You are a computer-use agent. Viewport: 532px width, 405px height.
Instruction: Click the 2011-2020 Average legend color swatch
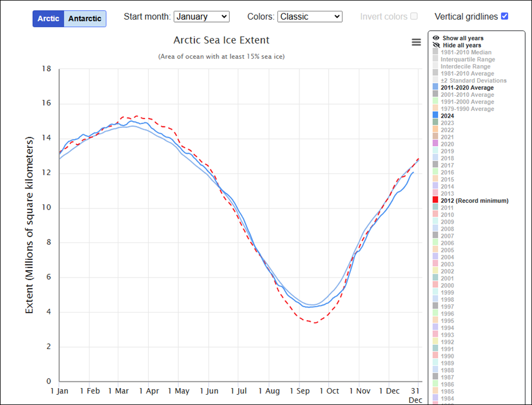coord(435,87)
